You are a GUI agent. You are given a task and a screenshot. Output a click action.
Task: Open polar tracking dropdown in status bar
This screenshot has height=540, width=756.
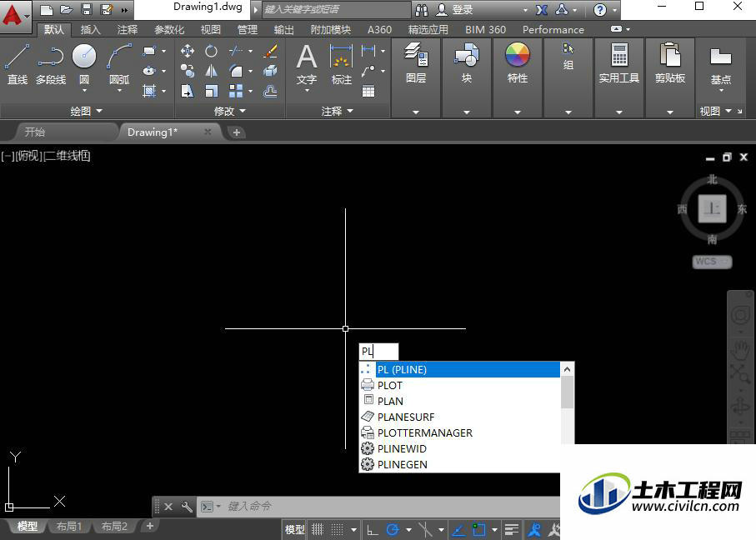[409, 530]
